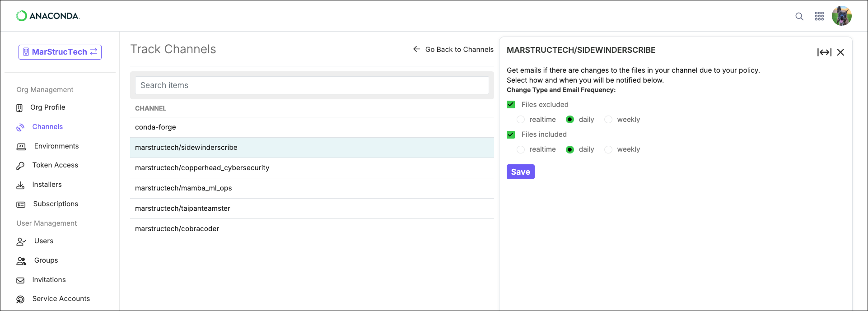
Task: Close the sidewinderscribe panel
Action: pos(840,52)
